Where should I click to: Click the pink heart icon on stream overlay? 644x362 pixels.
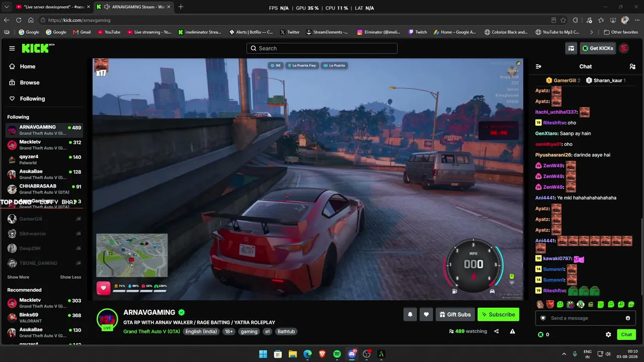tap(103, 288)
